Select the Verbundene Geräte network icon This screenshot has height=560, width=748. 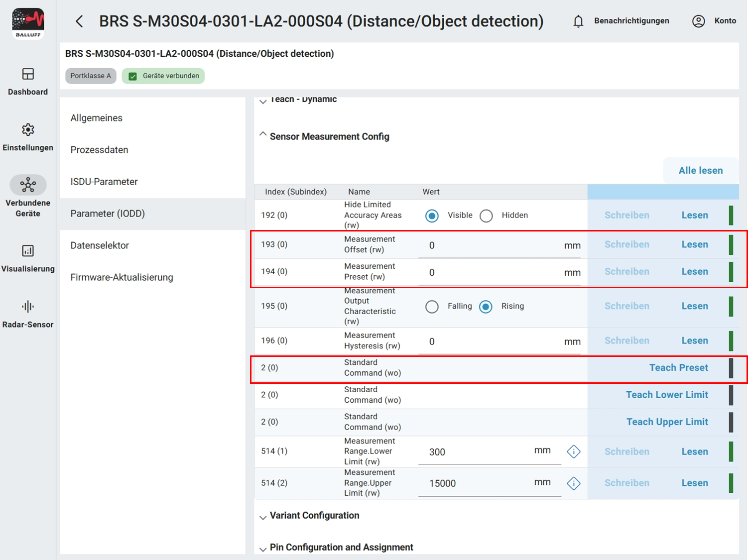point(28,185)
